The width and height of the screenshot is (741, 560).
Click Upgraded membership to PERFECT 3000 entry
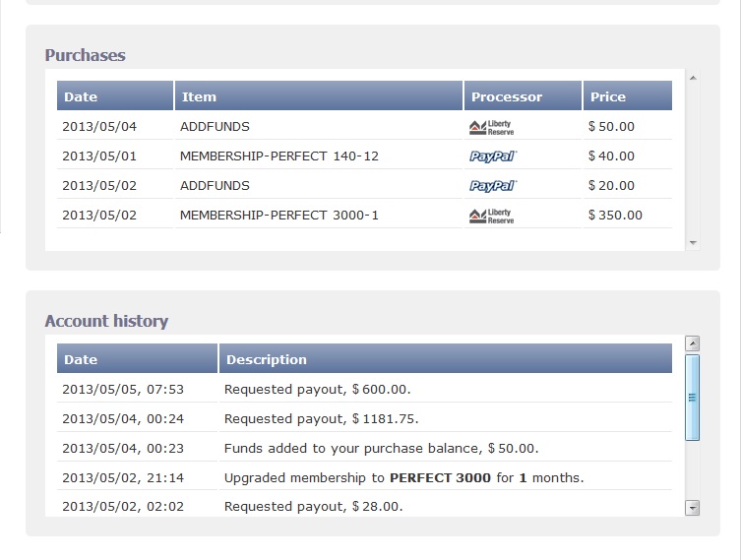tap(403, 477)
